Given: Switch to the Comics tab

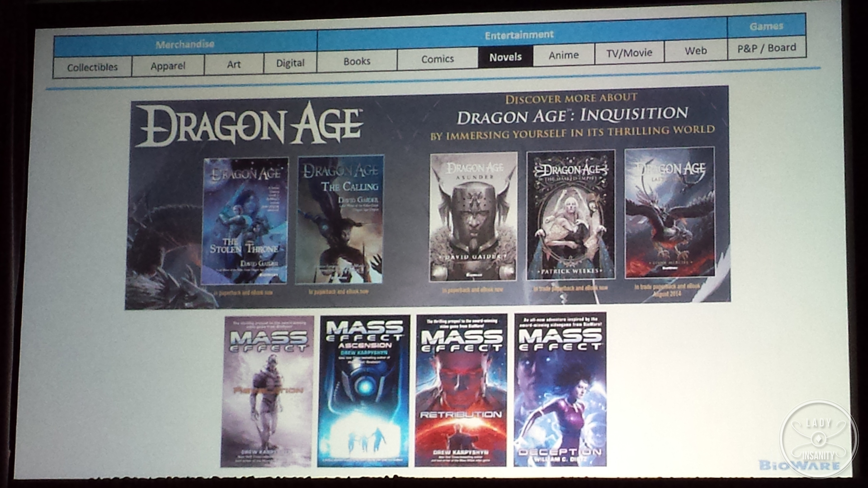Looking at the screenshot, I should (x=437, y=59).
